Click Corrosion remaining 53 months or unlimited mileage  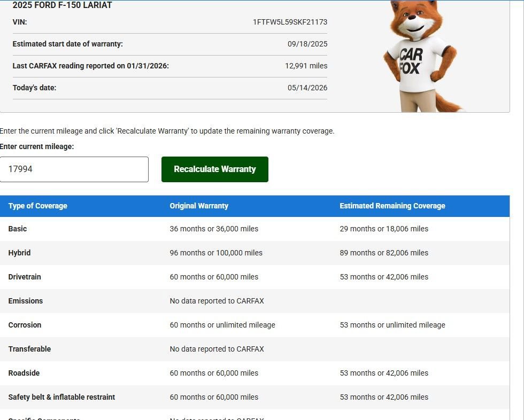[392, 325]
